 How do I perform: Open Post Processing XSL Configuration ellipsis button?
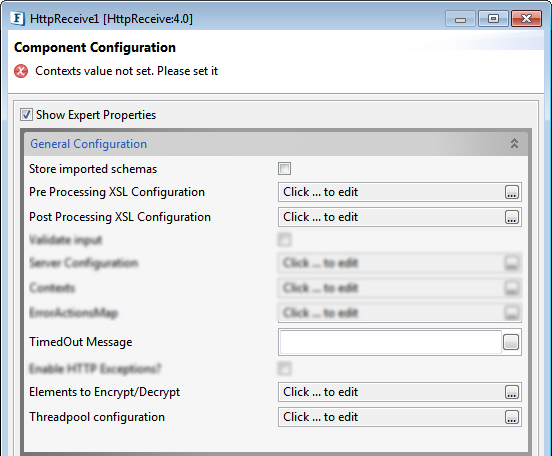tap(512, 217)
